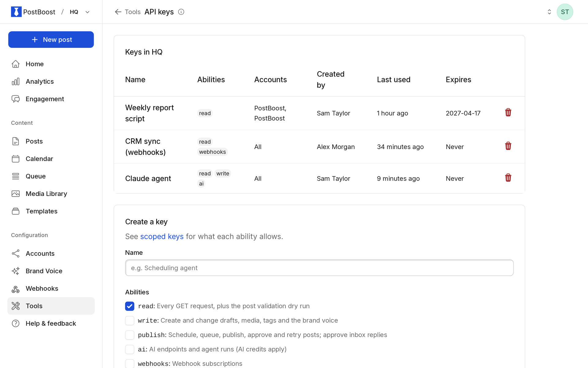The height and width of the screenshot is (368, 588).
Task: Click the webhooks tag on CRM sync
Action: [x=213, y=152]
